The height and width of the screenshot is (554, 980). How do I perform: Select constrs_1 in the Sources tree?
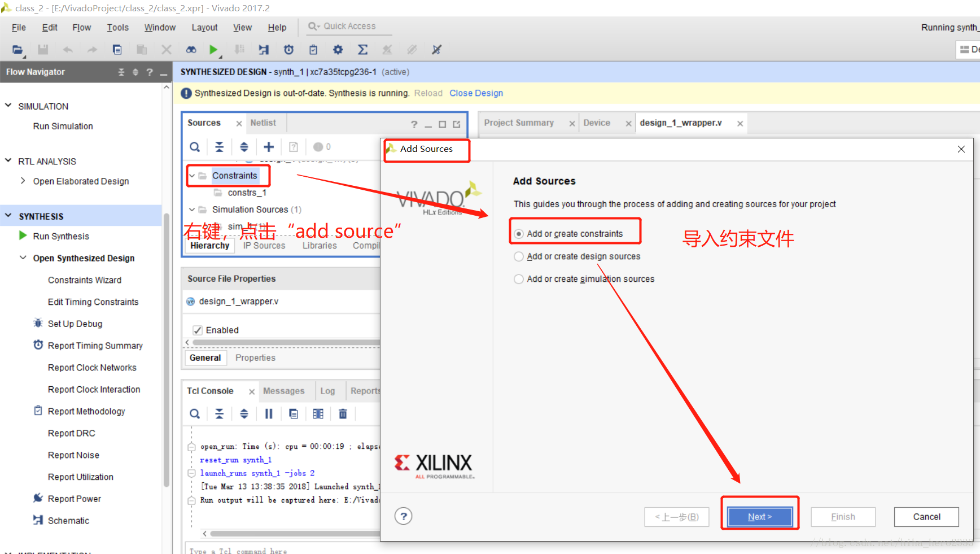(x=247, y=193)
